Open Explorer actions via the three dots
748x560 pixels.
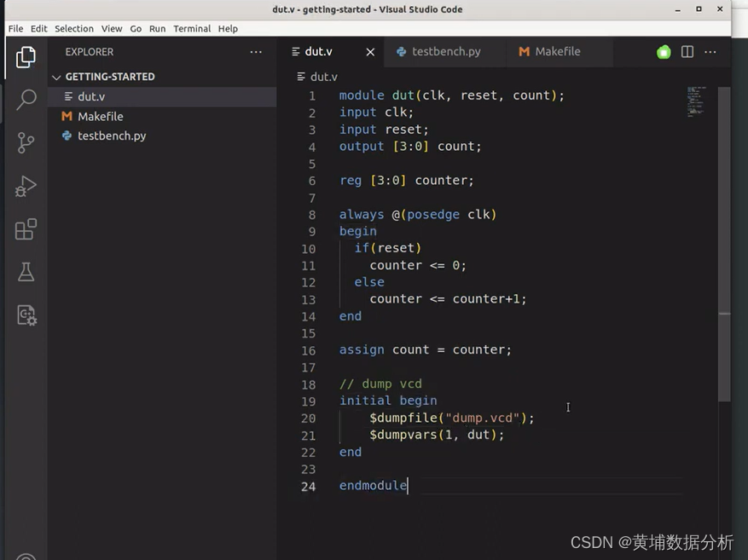tap(256, 51)
